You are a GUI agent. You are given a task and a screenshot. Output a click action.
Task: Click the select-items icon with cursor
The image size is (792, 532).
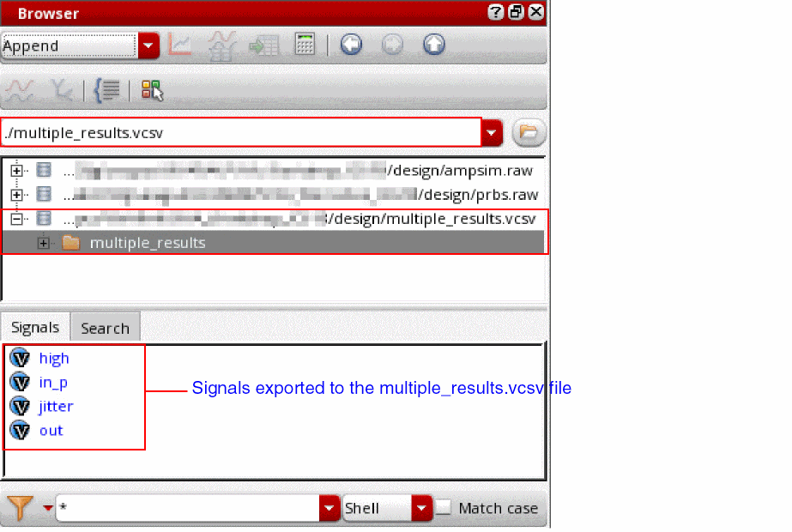click(x=152, y=91)
